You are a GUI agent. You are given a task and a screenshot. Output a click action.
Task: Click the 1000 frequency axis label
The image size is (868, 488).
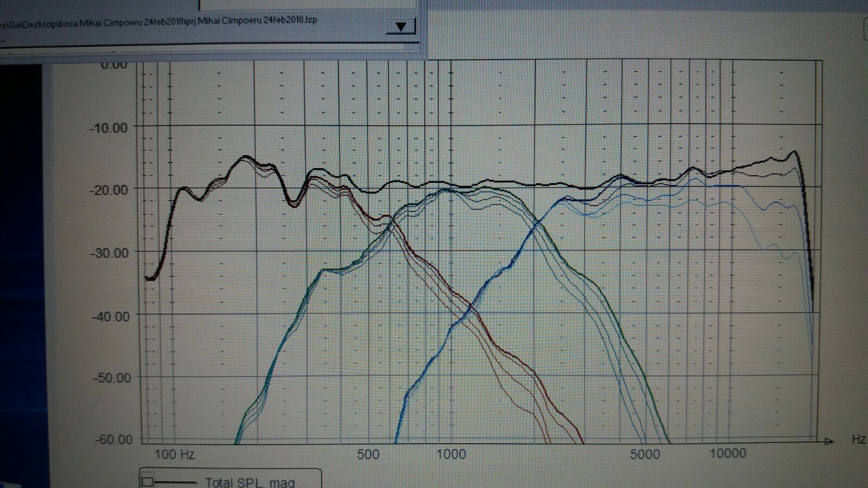pyautogui.click(x=451, y=454)
